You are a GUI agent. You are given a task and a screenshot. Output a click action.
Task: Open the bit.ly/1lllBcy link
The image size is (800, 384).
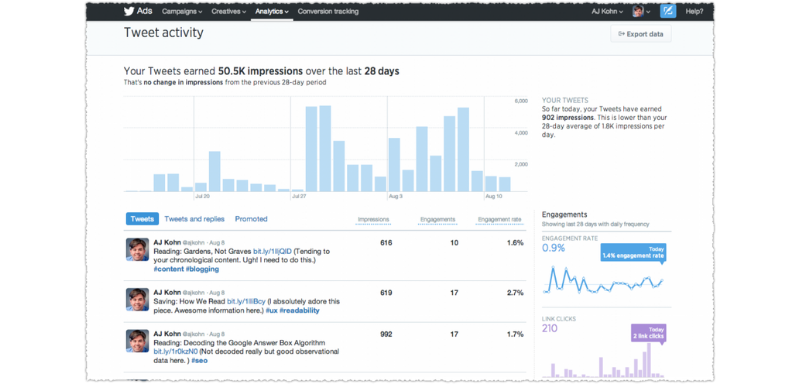click(x=246, y=301)
